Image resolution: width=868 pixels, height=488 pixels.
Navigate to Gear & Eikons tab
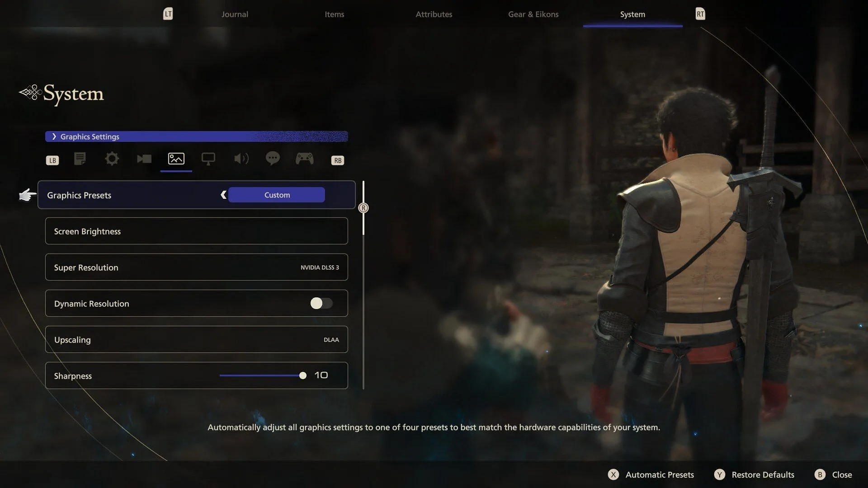point(533,13)
